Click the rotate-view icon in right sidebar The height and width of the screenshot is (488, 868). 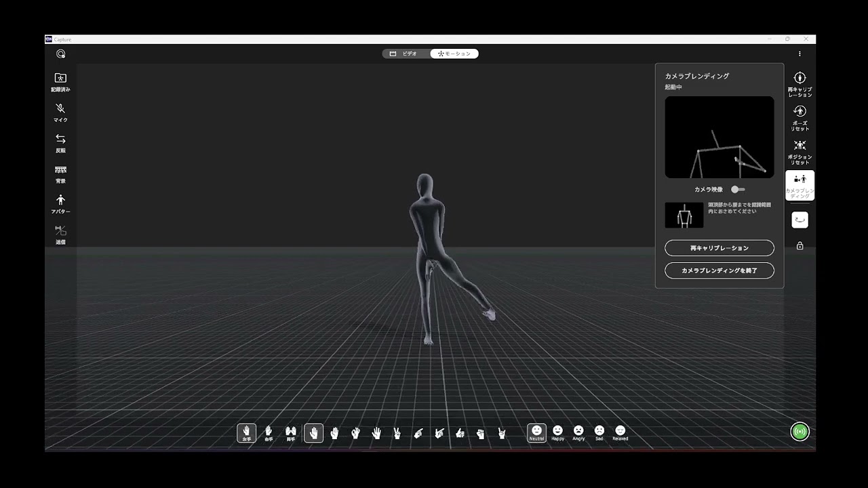click(800, 220)
